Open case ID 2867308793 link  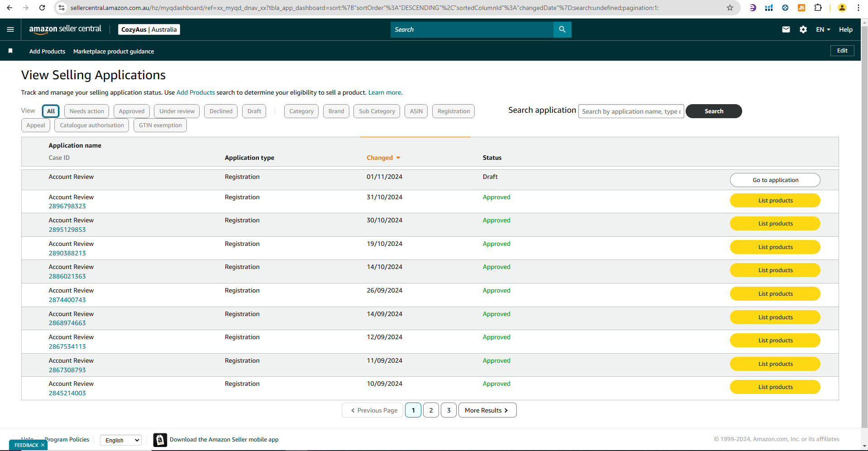point(67,370)
